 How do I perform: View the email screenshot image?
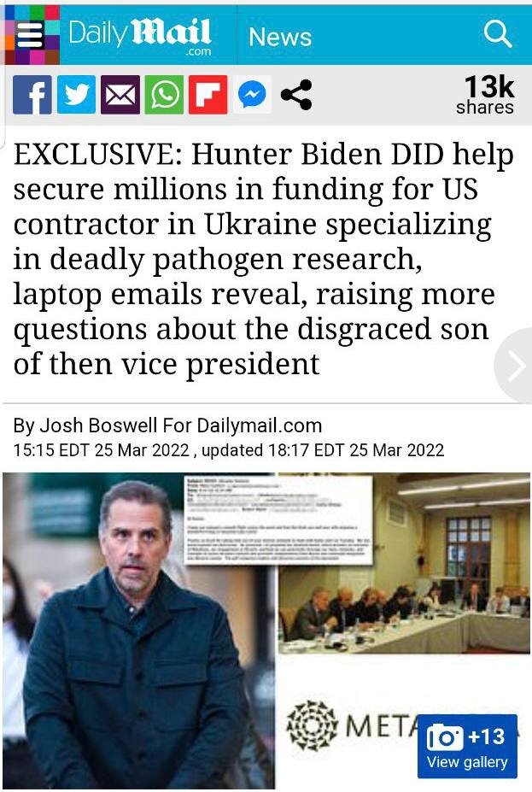coord(278,519)
